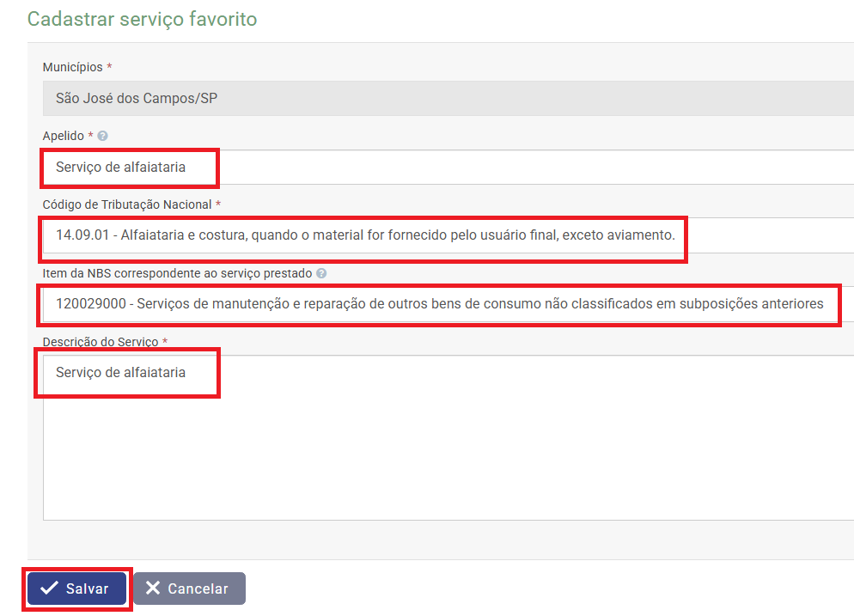Click the Apelido field label
The width and height of the screenshot is (854, 616).
pos(63,136)
